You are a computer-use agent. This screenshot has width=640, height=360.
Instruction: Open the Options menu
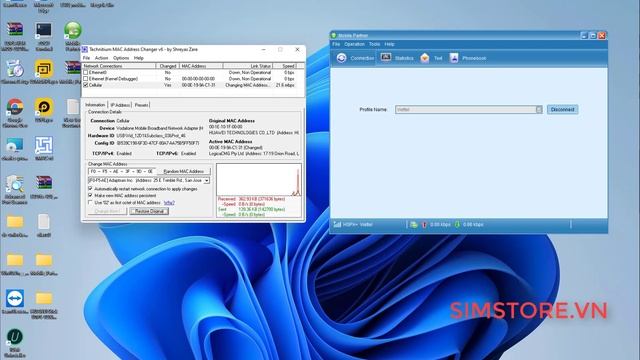click(121, 58)
